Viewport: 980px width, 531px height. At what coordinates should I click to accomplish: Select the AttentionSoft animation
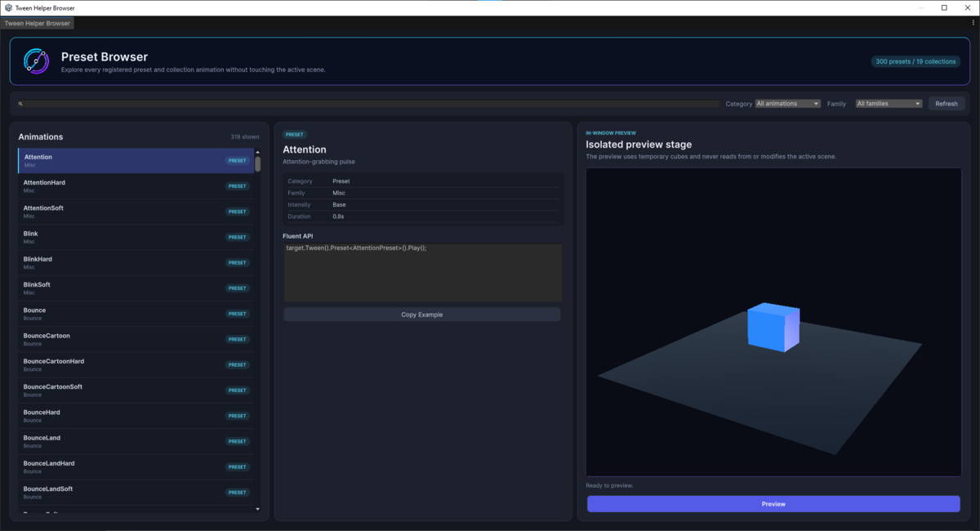tap(136, 212)
